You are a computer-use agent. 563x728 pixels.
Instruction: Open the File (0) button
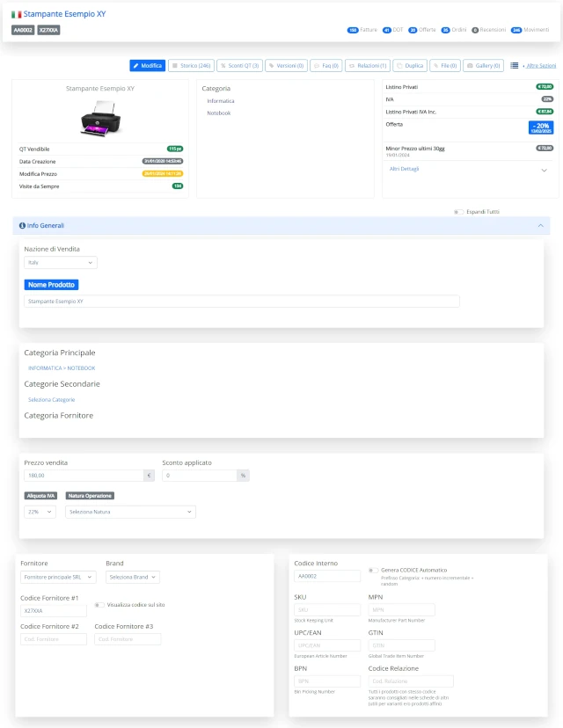pyautogui.click(x=445, y=65)
